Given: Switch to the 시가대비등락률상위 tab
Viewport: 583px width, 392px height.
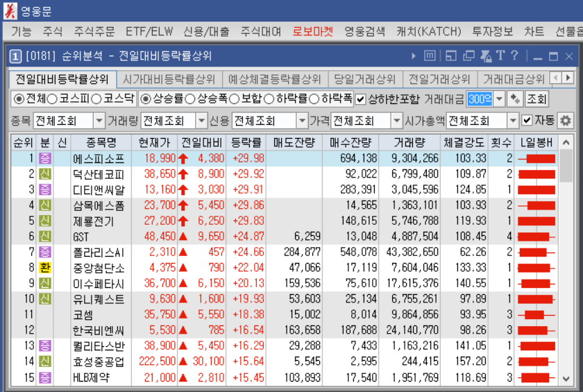Looking at the screenshot, I should coord(169,79).
